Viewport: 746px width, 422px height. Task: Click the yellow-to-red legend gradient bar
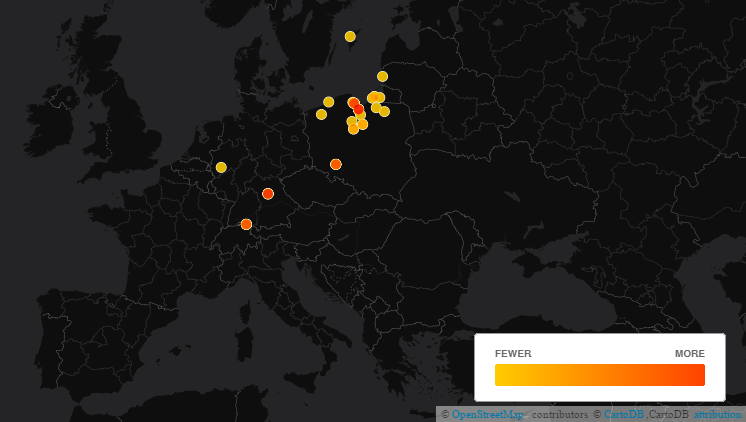[599, 375]
